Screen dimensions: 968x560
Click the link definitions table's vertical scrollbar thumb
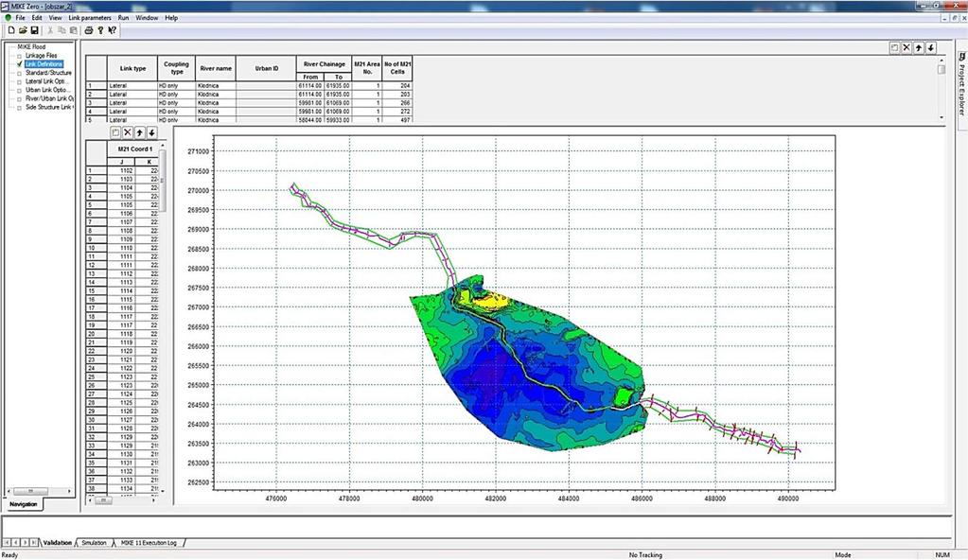942,69
